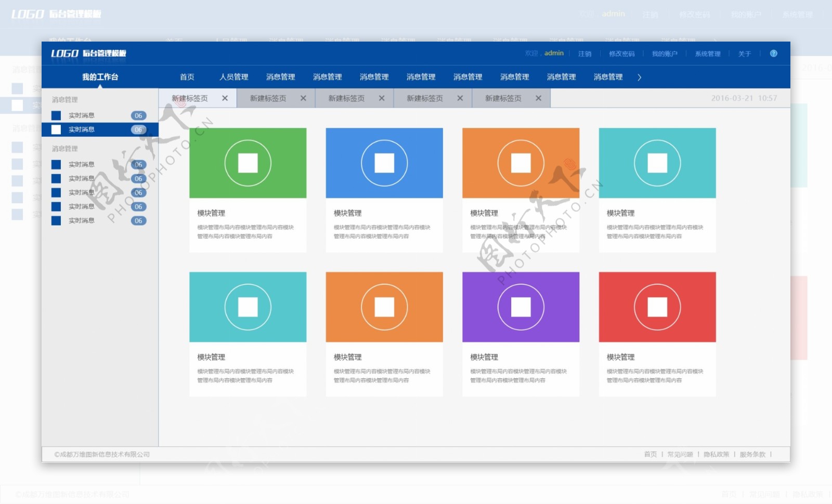832x504 pixels.
Task: Select the red module card's center icon
Action: (657, 307)
